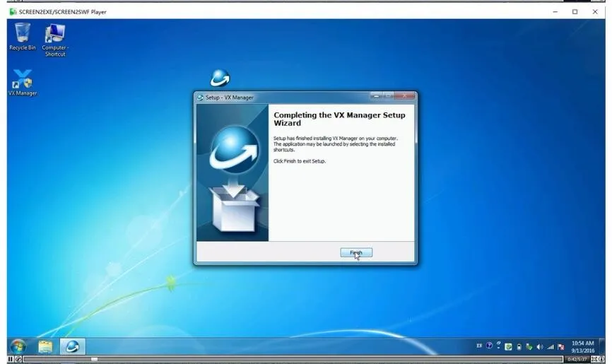Click the SCREEN2EXE player title icon
This screenshot has height=364, width=612.
[13, 12]
